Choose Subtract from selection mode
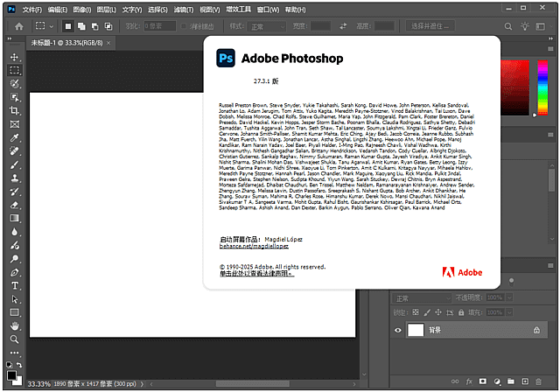This screenshot has width=560, height=392. [x=95, y=26]
